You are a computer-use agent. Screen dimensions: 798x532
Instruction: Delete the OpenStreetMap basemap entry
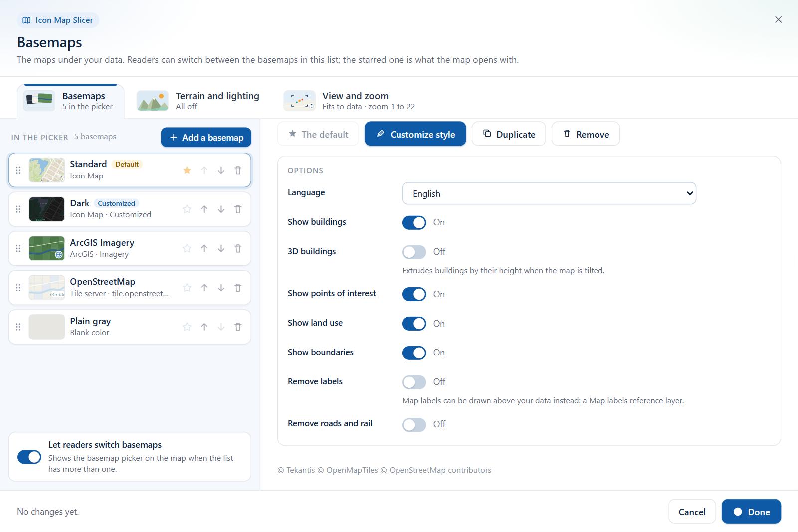[238, 288]
